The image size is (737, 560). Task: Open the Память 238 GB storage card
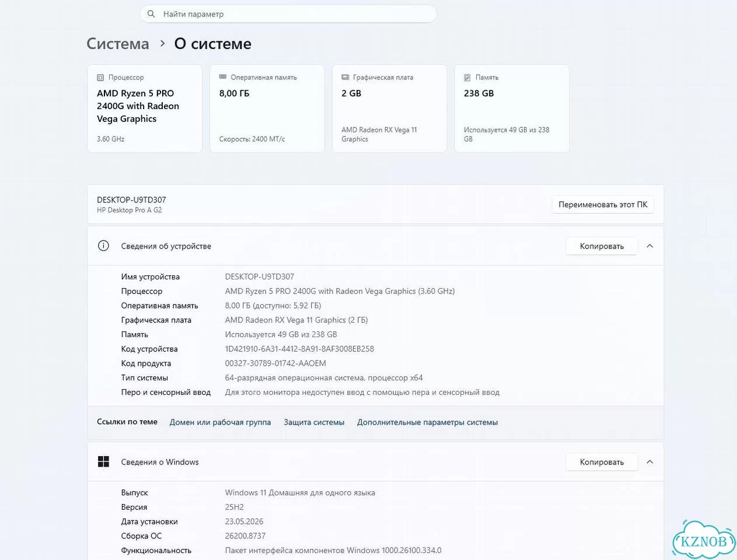click(512, 108)
